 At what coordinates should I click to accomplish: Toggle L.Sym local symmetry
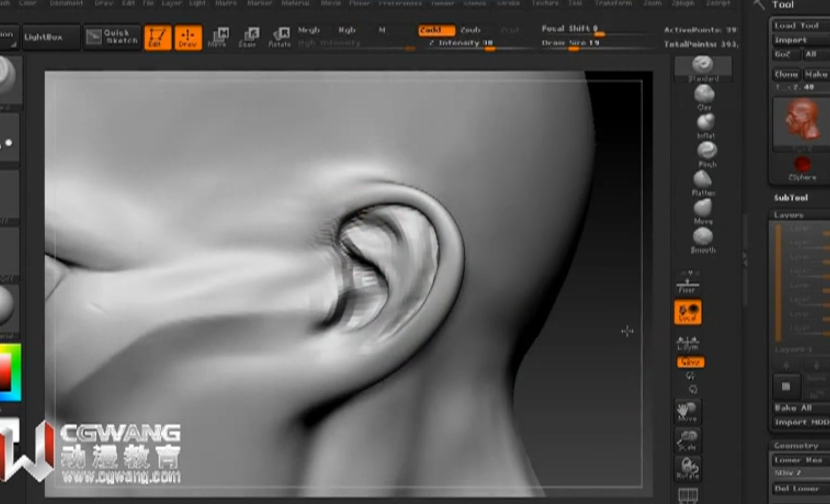(x=687, y=343)
